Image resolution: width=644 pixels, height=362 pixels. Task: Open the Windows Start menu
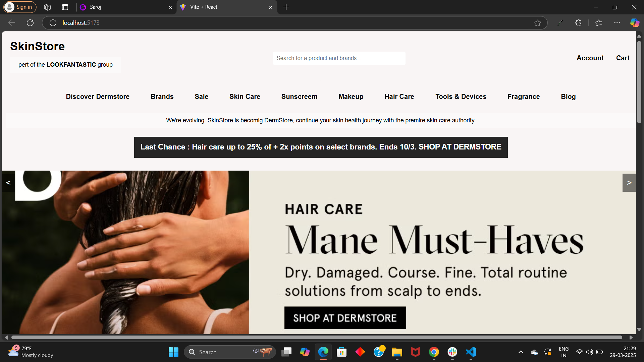pyautogui.click(x=173, y=352)
